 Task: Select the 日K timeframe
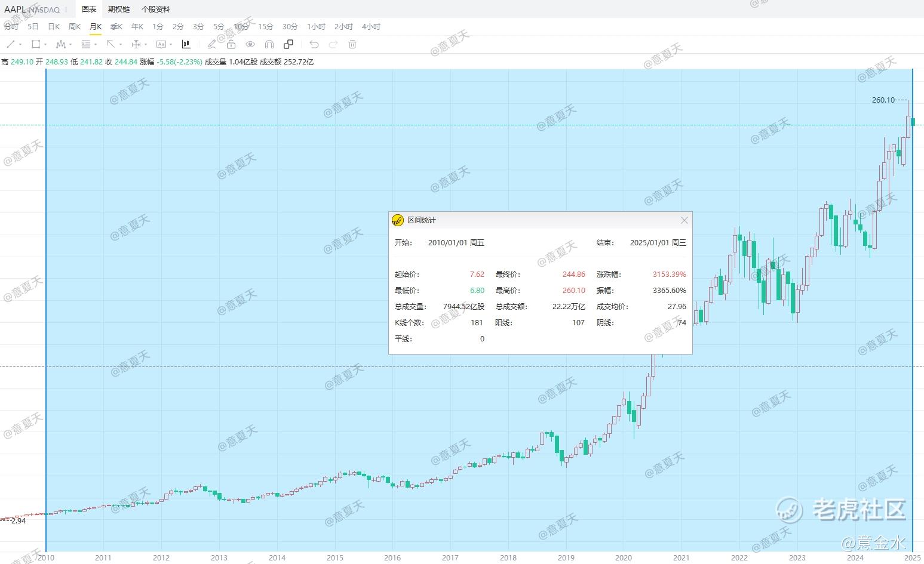[54, 27]
